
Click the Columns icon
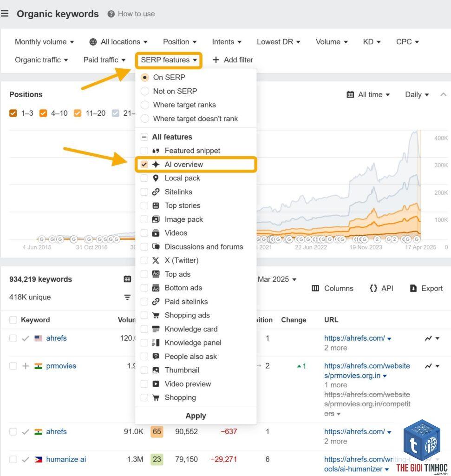[x=315, y=288]
